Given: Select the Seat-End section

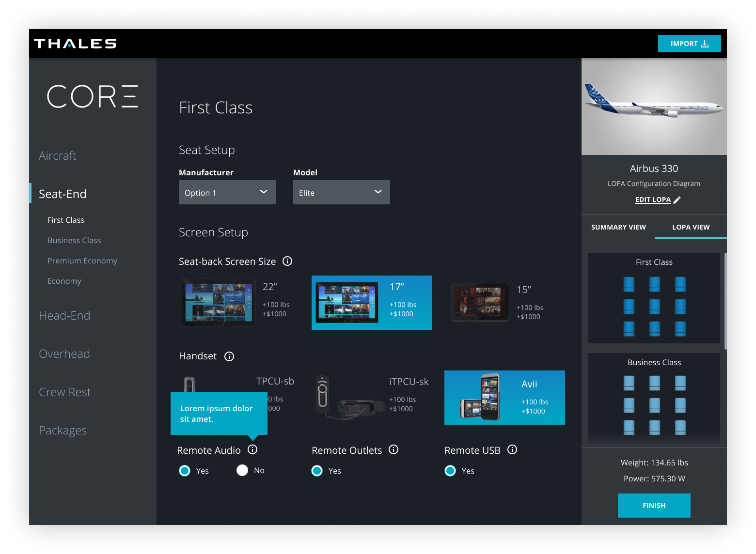Looking at the screenshot, I should point(63,194).
